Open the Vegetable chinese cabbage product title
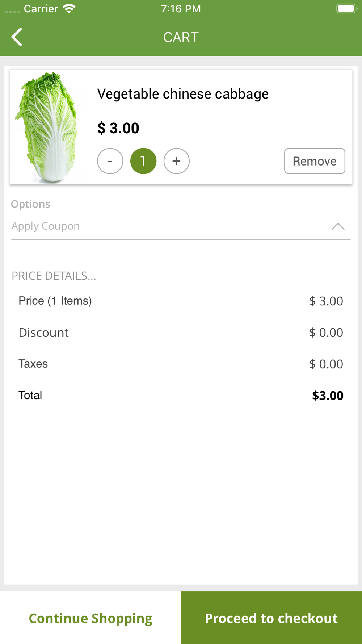 pos(183,94)
